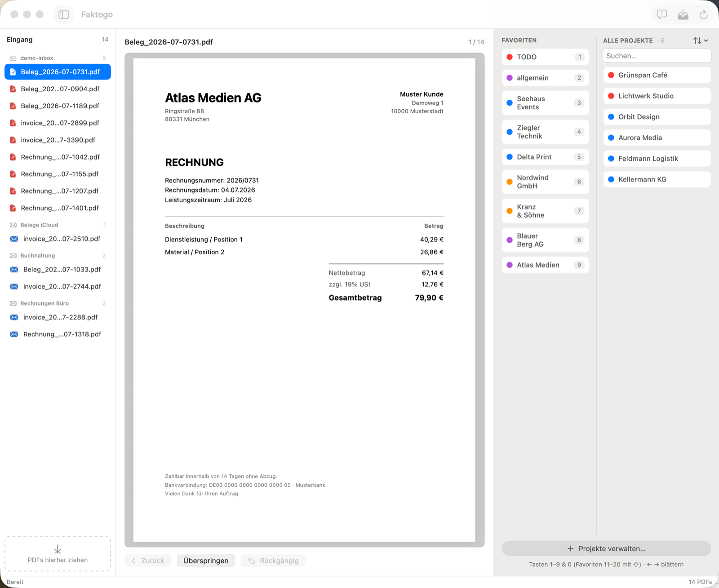Assign to allgemein favorite
This screenshot has height=588, width=719.
(x=545, y=78)
